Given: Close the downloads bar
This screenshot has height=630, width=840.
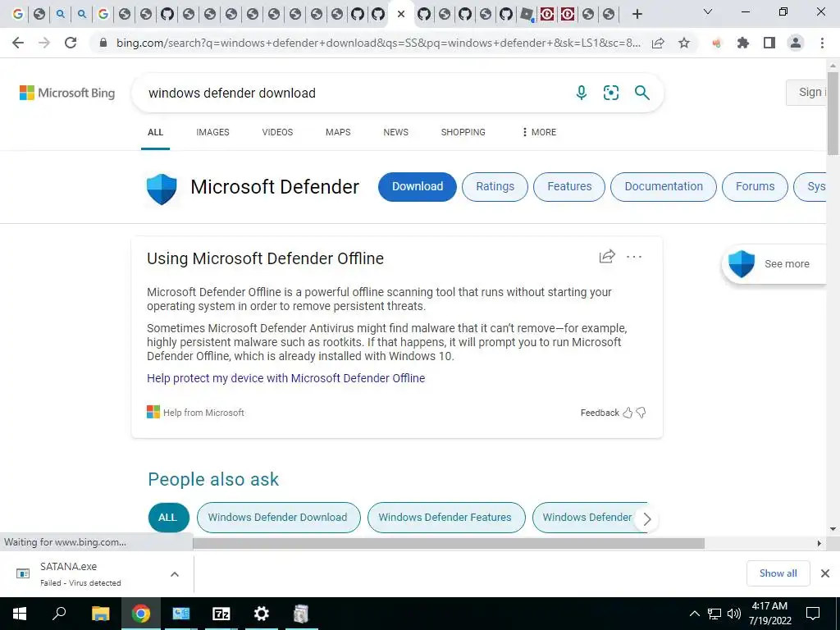Looking at the screenshot, I should pos(825,573).
